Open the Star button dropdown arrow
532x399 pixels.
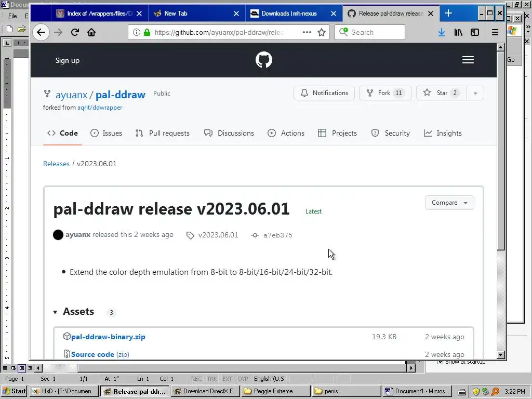(x=475, y=93)
